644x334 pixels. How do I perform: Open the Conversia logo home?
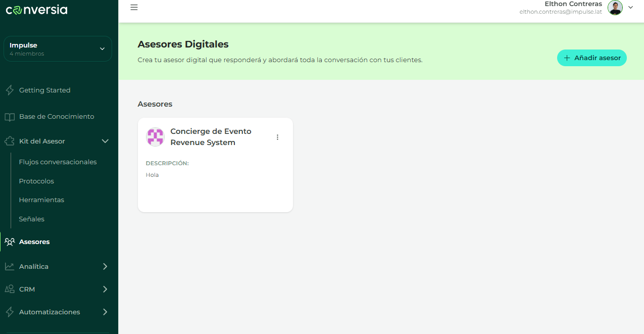point(36,10)
